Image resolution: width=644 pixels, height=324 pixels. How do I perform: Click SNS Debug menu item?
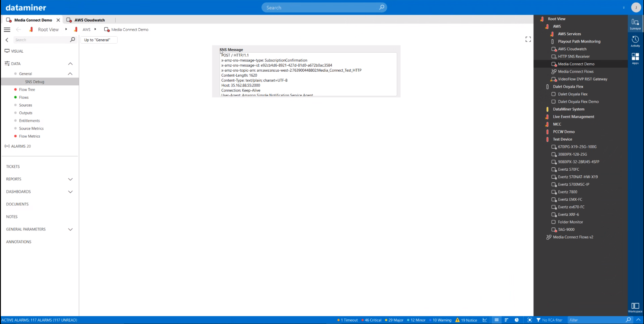coord(34,81)
